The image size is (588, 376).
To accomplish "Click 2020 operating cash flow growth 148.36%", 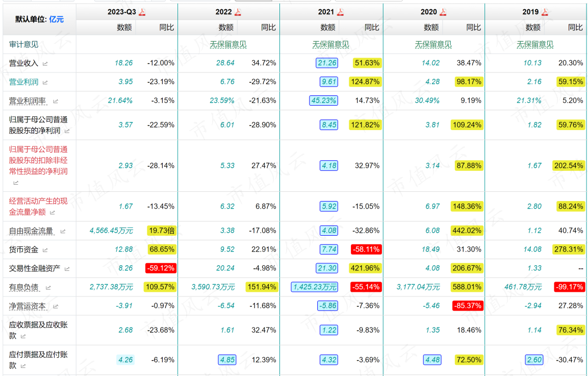I will coord(467,206).
